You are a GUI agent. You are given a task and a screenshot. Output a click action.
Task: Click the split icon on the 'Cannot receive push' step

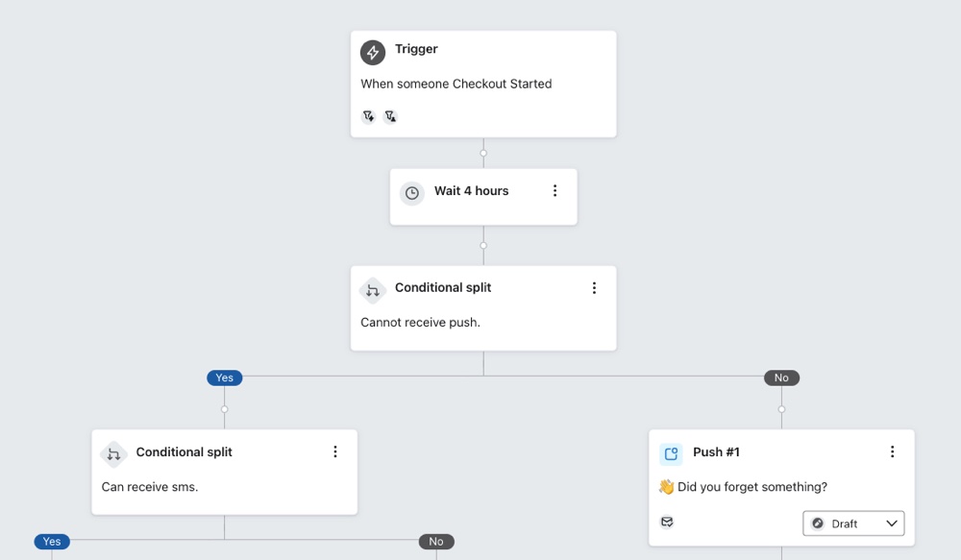click(x=373, y=290)
